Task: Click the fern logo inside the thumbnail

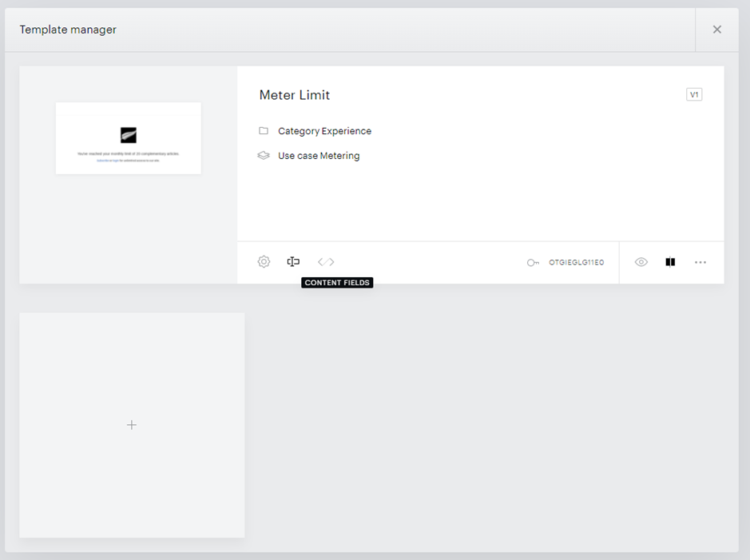Action: (x=128, y=135)
